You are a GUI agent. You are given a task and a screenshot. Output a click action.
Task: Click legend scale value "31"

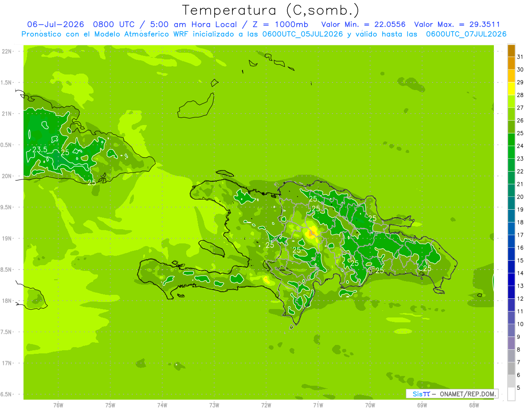coord(520,57)
